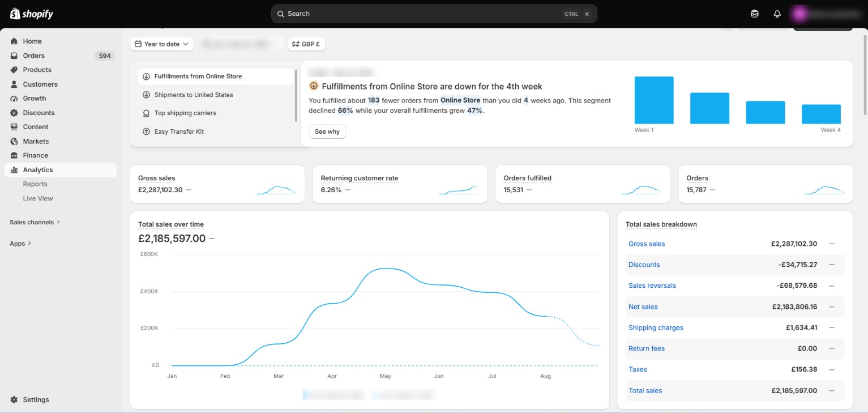This screenshot has height=413, width=868.
Task: Open the notifications bell
Action: (777, 14)
